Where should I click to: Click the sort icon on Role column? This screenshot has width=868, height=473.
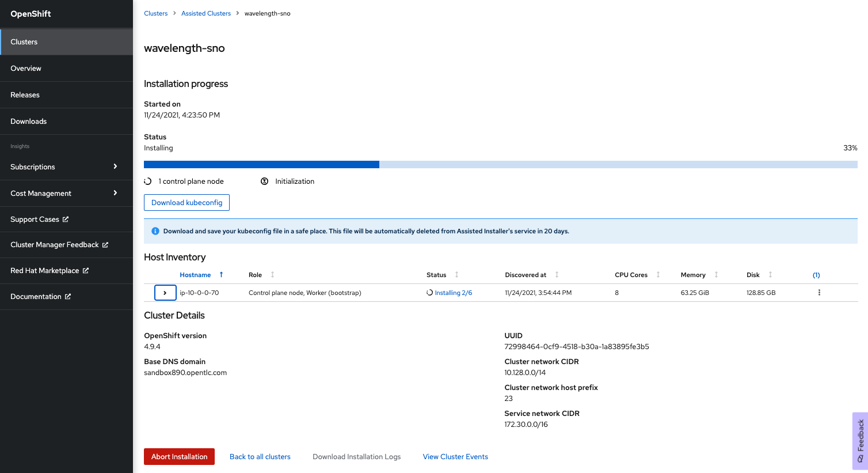click(273, 275)
